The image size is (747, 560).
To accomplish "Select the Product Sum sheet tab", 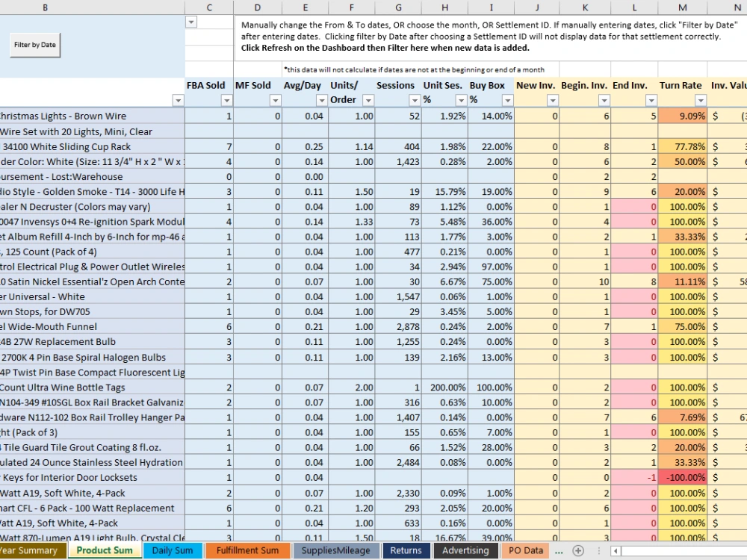I will click(x=105, y=550).
